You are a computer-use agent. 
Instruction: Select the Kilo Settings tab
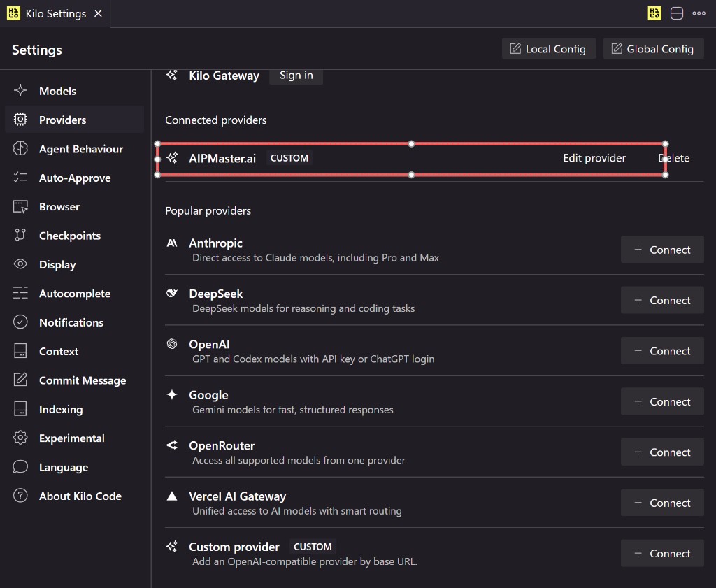click(x=55, y=14)
